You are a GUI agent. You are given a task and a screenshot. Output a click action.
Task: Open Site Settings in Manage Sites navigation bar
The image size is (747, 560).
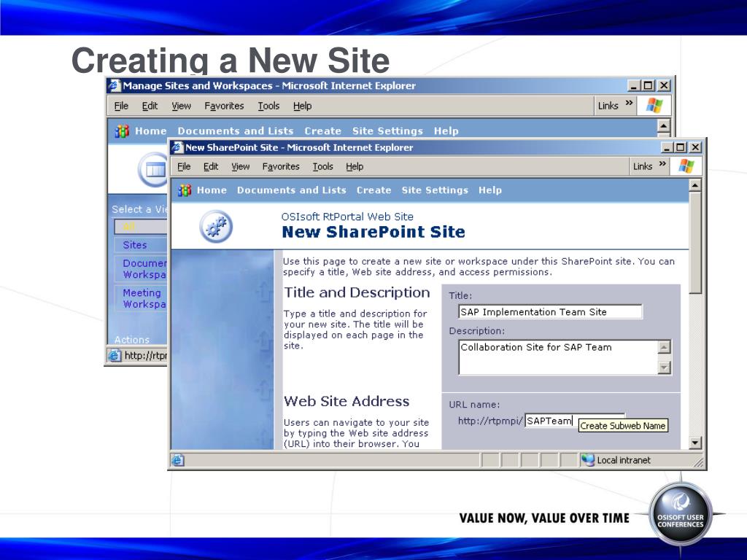pos(387,131)
